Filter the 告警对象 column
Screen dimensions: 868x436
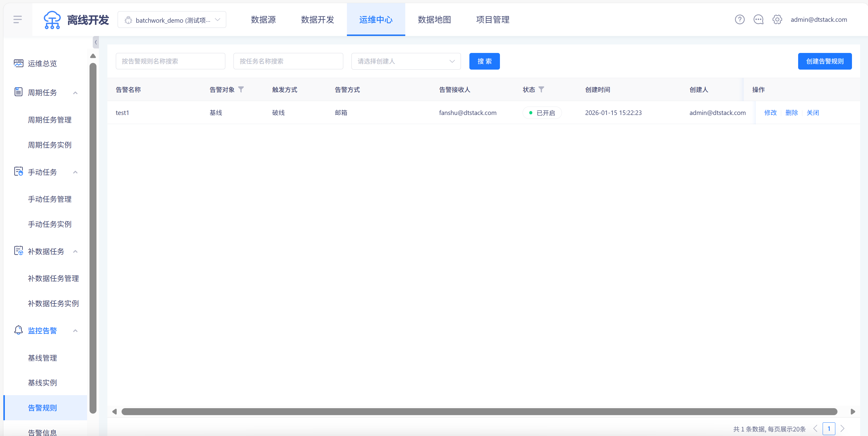point(241,89)
